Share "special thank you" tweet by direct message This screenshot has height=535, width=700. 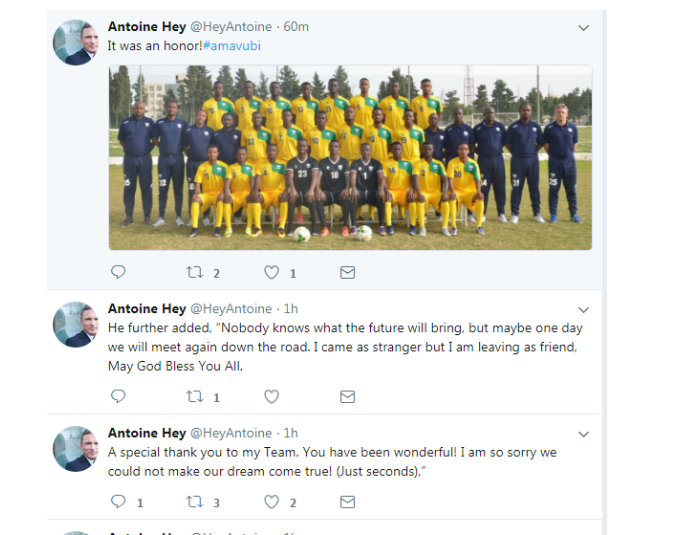347,502
